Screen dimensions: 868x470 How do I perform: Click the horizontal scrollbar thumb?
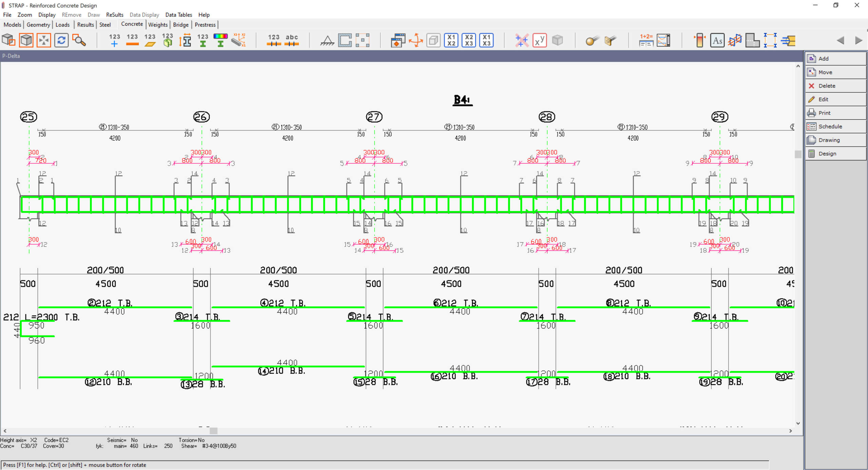coord(213,431)
